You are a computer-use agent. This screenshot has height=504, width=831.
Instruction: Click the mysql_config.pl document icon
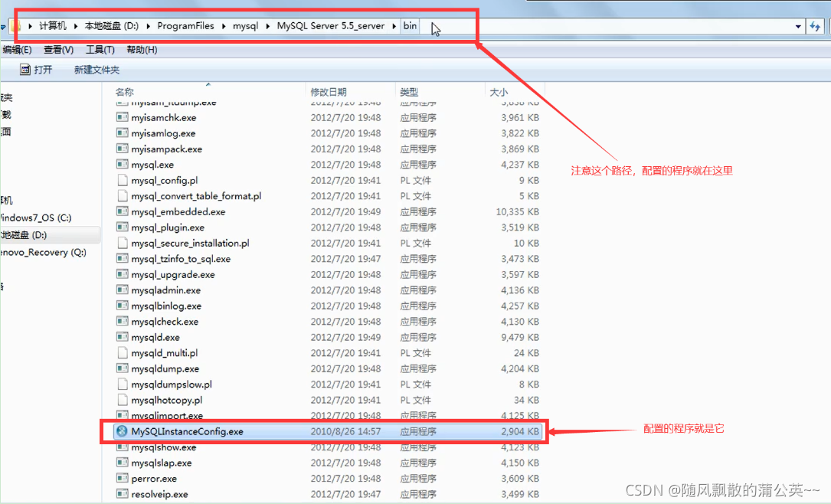(x=123, y=180)
